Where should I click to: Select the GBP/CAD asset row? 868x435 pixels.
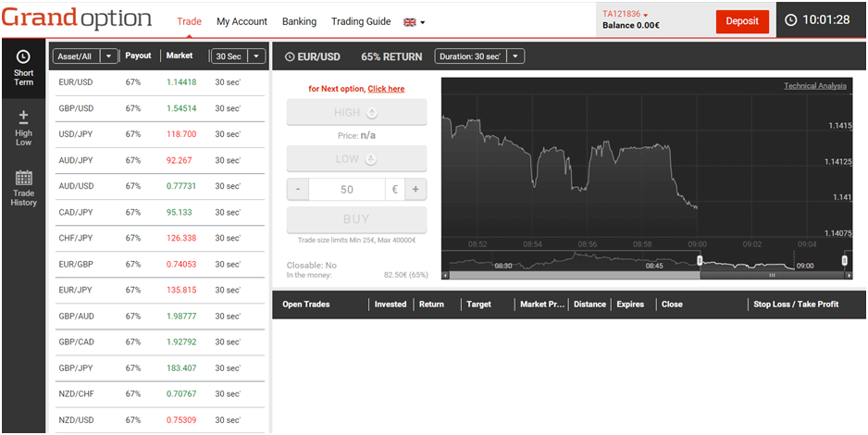[x=160, y=342]
